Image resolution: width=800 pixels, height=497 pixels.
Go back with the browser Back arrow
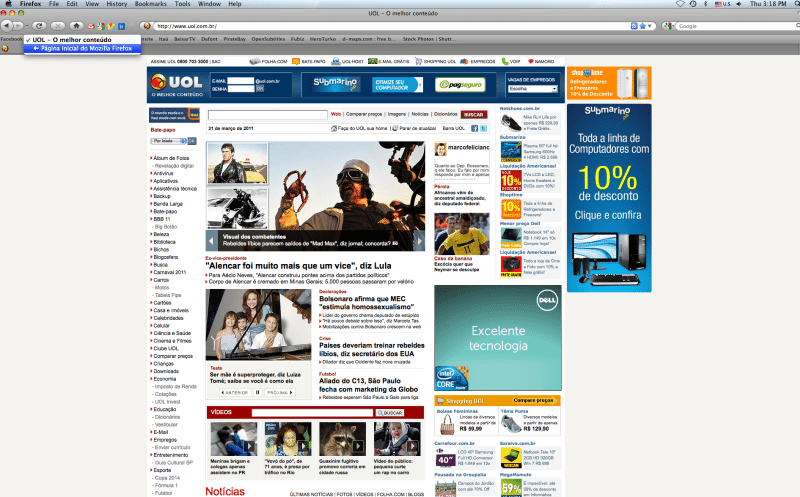(x=7, y=26)
